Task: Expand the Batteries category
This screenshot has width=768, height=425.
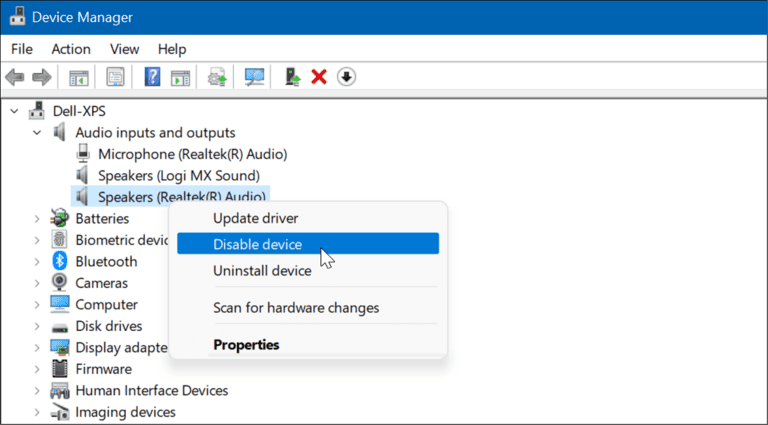Action: (x=37, y=218)
